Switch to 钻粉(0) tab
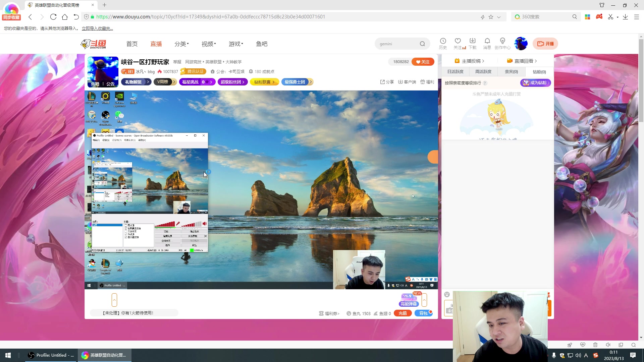Image resolution: width=644 pixels, height=362 pixels. click(x=539, y=72)
